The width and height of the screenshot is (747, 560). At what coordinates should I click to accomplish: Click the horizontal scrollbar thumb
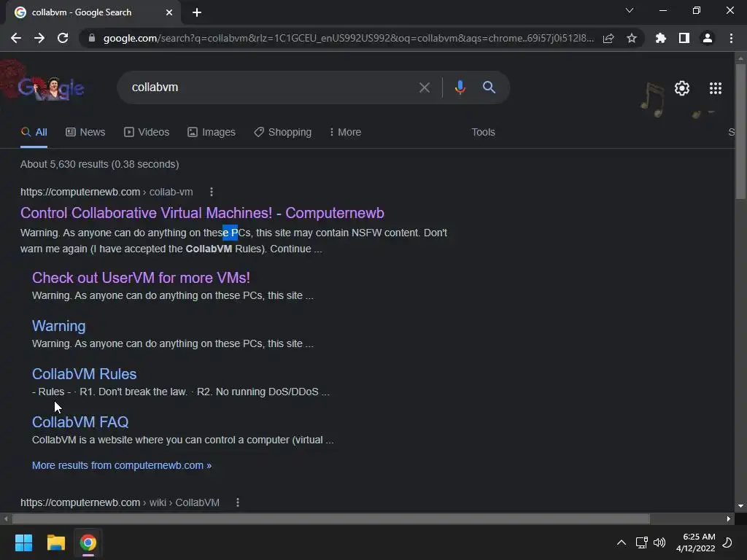tap(330, 518)
